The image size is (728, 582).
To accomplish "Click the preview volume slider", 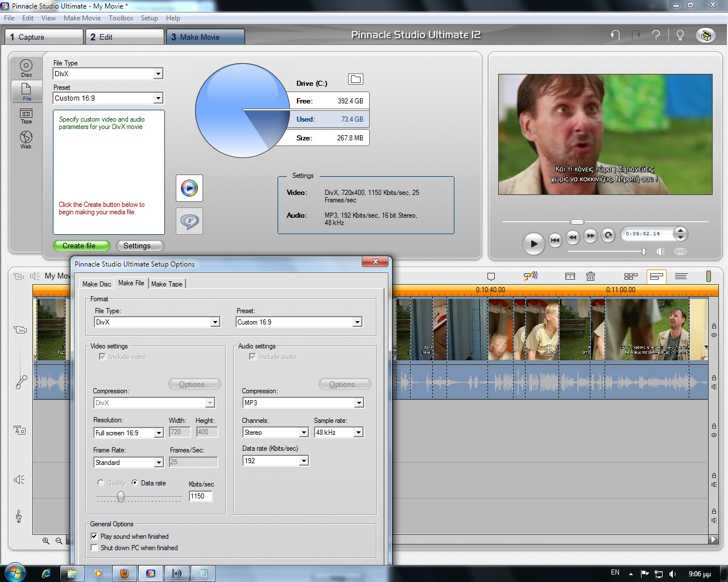I will [644, 251].
